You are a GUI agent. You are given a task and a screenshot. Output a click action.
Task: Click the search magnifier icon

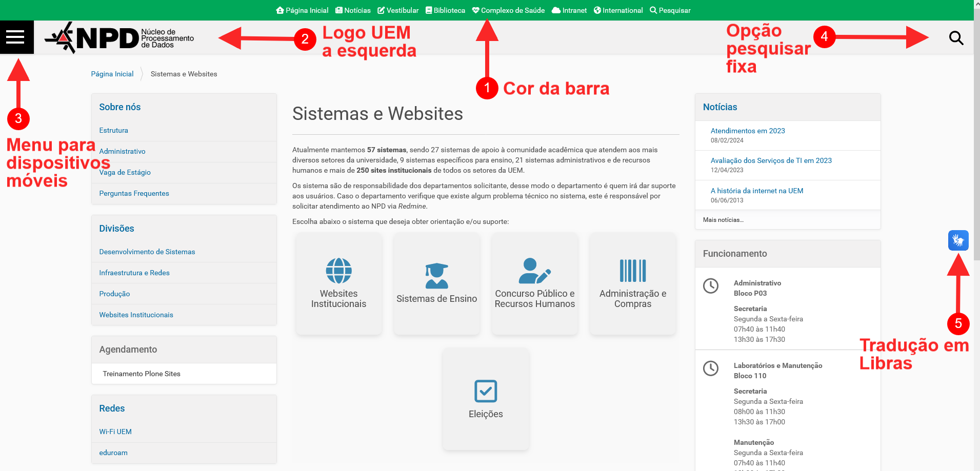pos(956,37)
